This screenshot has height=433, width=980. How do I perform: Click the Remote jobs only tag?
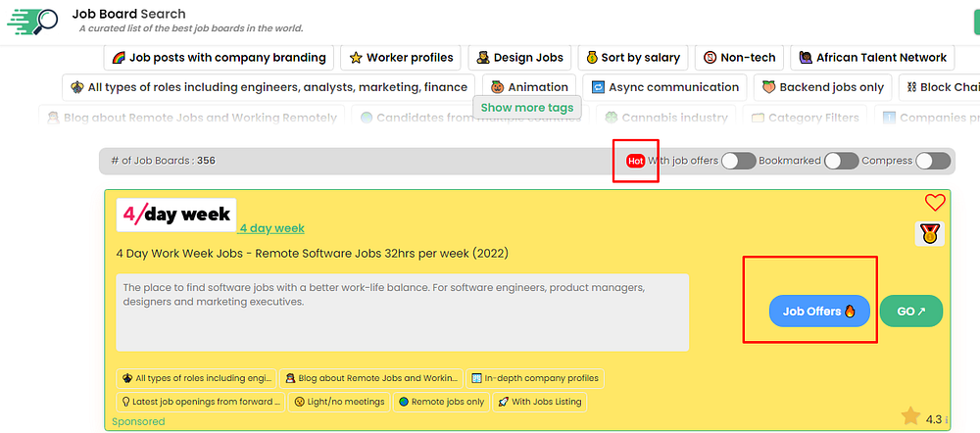441,402
